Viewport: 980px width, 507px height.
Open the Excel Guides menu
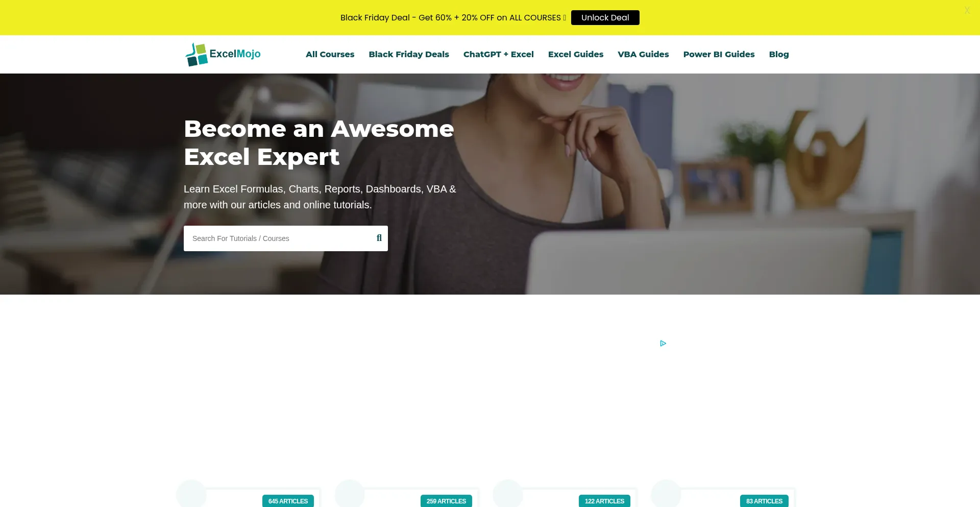coord(576,54)
